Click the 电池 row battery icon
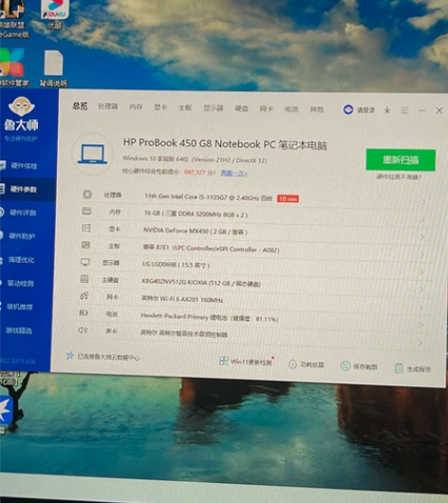Image resolution: width=448 pixels, height=503 pixels. click(x=84, y=313)
